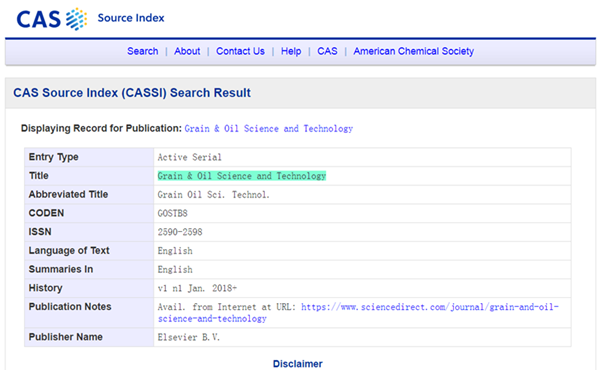Open the Search menu link

[142, 51]
